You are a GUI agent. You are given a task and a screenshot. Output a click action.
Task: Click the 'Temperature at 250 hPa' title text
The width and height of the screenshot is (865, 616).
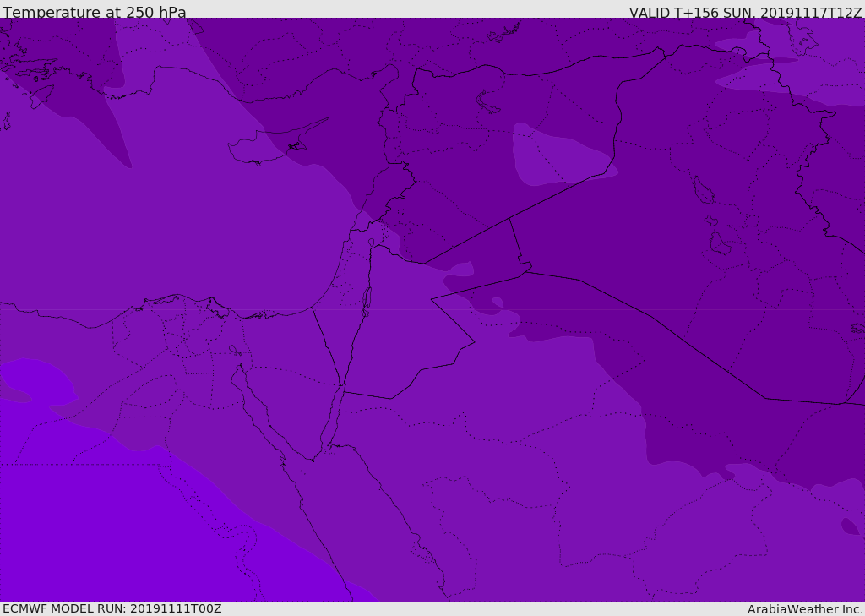click(95, 12)
